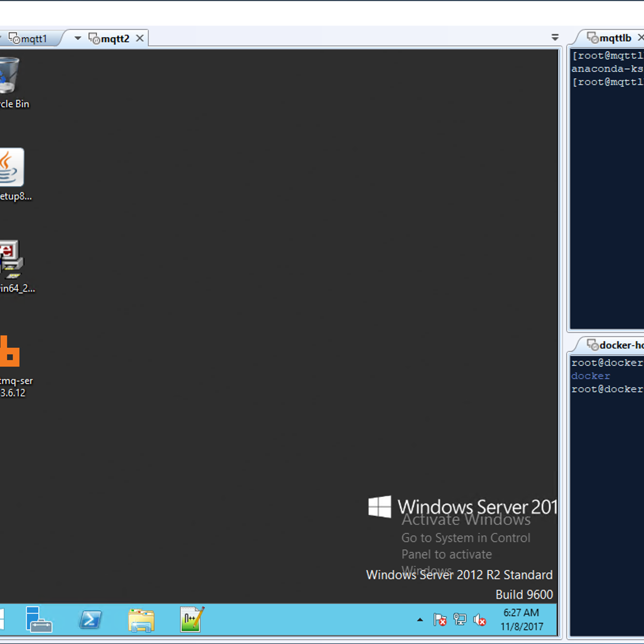Click the anaconda-ks text in mqttlb terminal

coord(607,69)
